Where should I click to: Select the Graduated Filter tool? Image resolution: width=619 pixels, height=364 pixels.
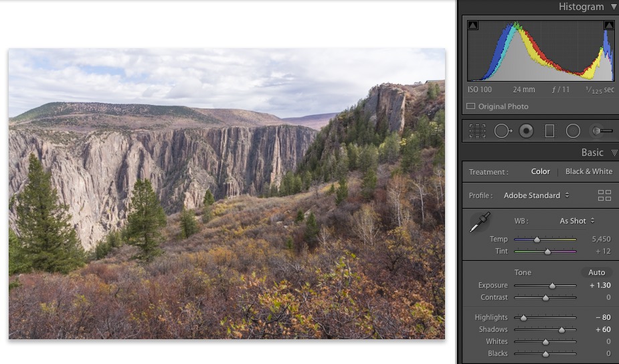549,130
